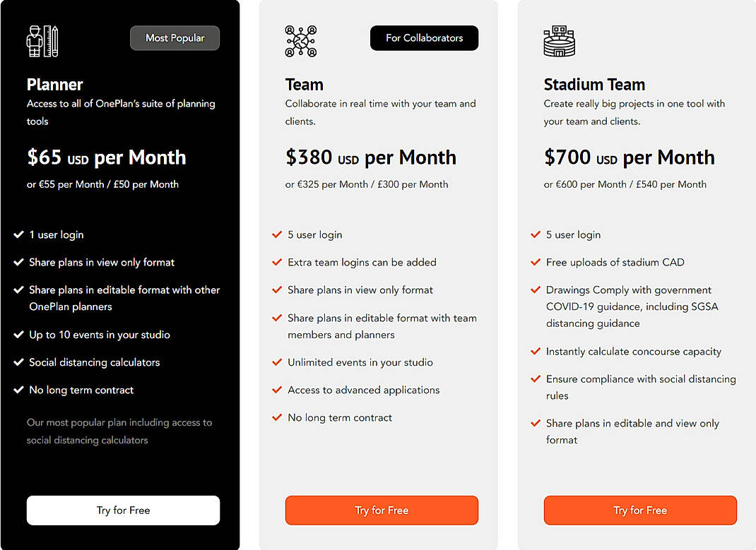Select the "Planner" plan heading
The height and width of the screenshot is (550, 756).
coord(55,84)
